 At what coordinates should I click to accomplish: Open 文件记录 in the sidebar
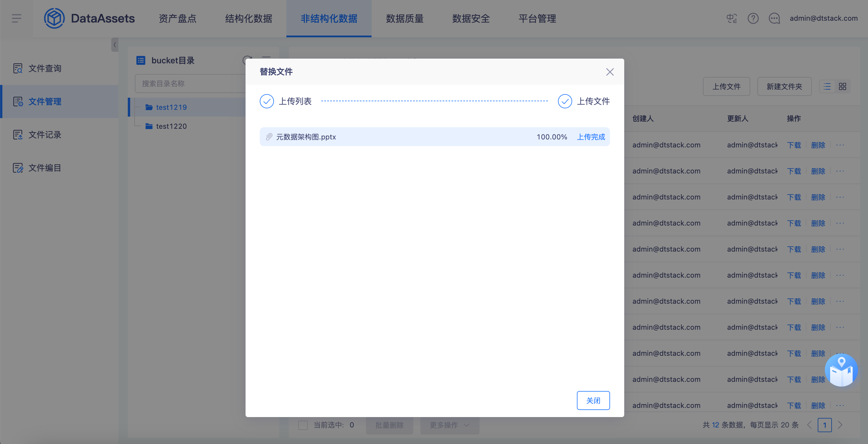[44, 134]
